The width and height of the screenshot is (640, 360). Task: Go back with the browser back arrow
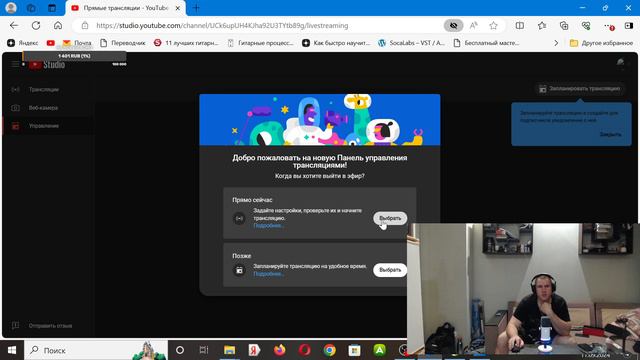14,25
